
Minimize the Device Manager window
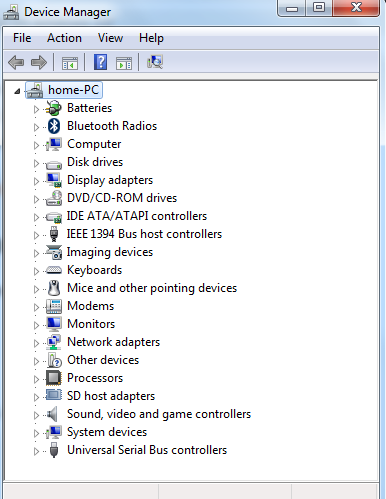pos(291,8)
